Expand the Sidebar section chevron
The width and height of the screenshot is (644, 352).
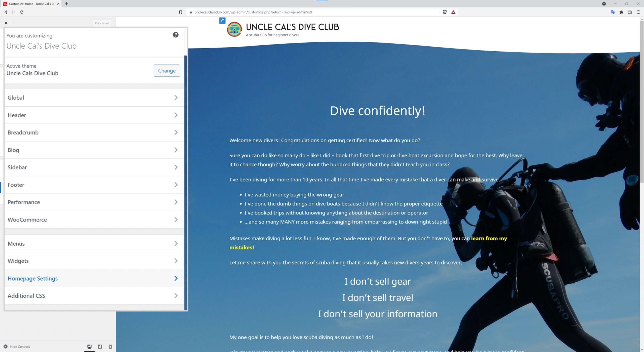pos(176,167)
